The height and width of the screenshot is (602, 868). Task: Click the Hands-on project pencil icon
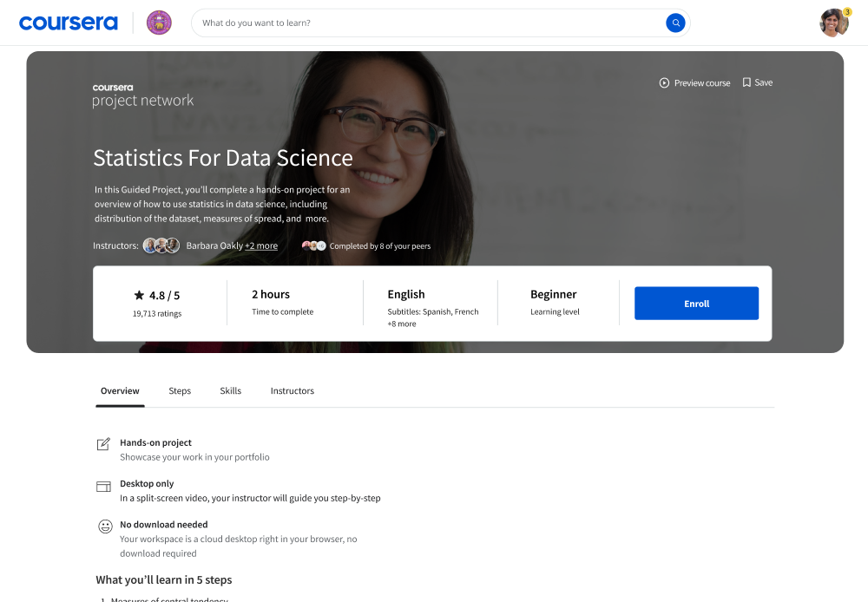[x=103, y=444]
